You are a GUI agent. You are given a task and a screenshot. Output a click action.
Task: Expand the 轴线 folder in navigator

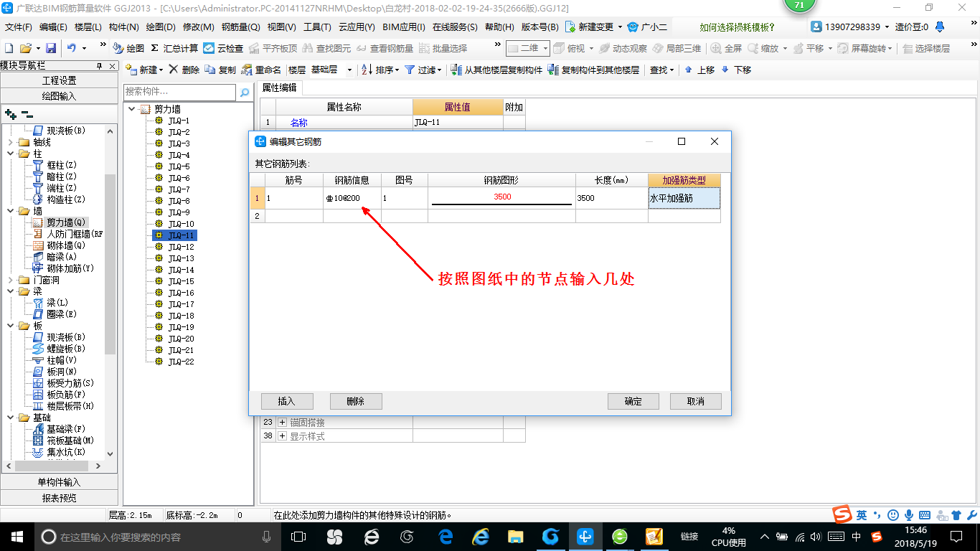[x=10, y=142]
